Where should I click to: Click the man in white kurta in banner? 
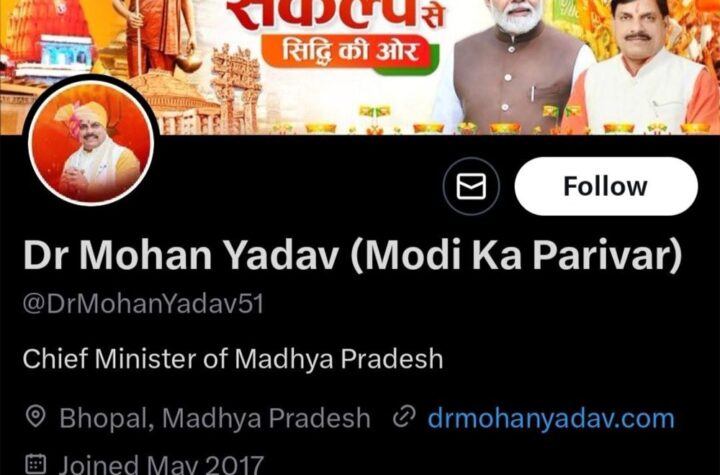641,67
